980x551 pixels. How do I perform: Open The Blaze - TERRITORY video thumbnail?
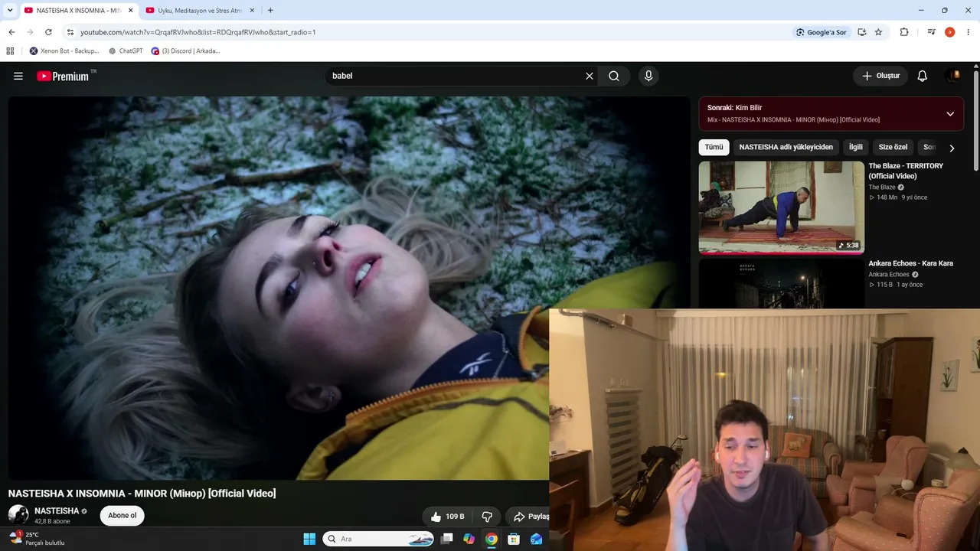pos(781,207)
